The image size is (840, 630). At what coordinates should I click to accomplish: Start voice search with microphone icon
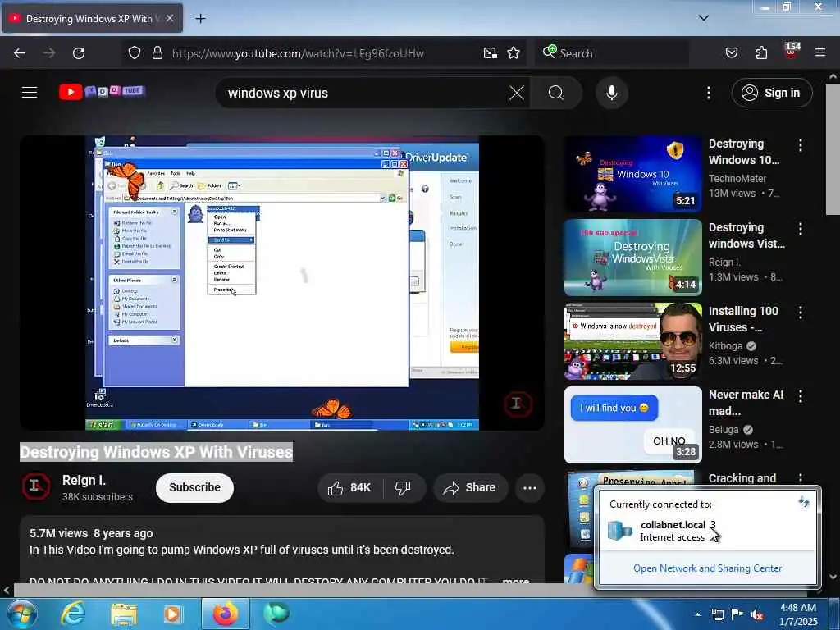tap(611, 93)
